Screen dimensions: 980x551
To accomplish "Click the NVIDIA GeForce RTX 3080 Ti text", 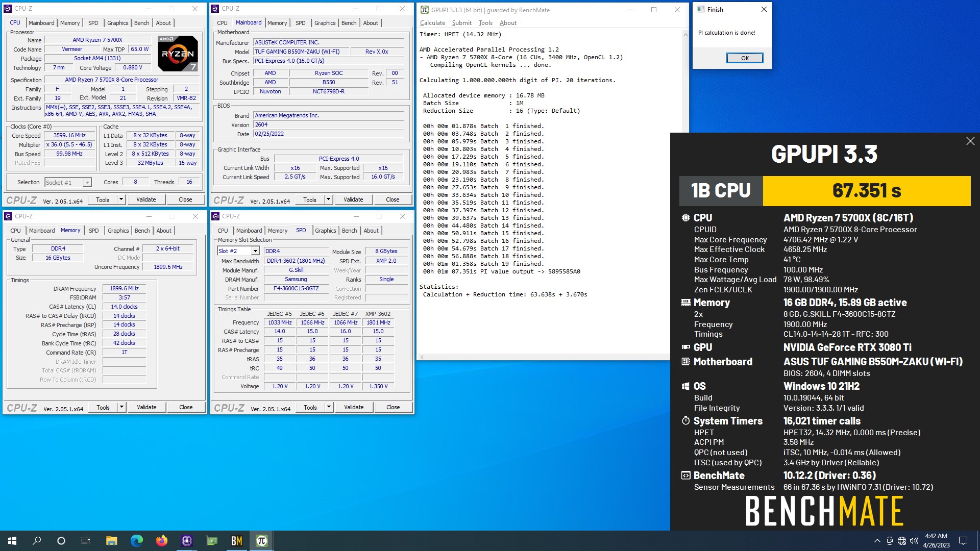I will (847, 347).
